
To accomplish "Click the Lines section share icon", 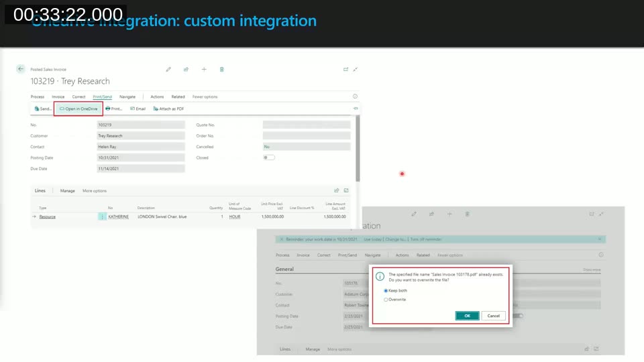I will [336, 190].
